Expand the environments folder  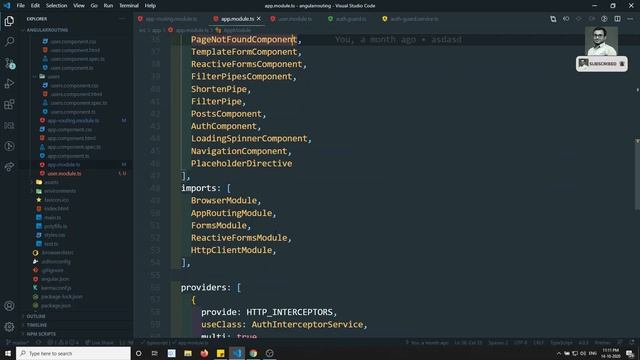point(55,191)
